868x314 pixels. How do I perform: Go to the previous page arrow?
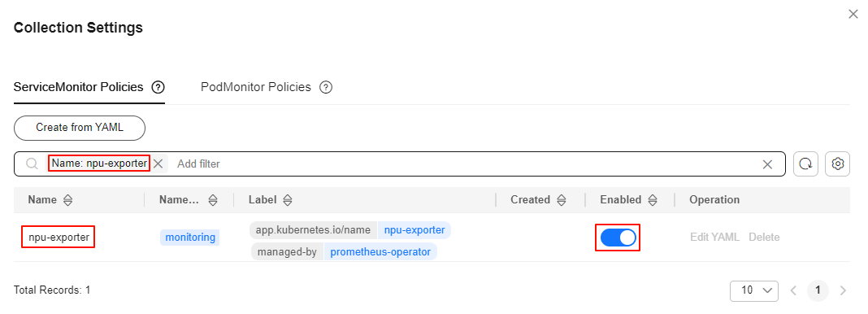coord(793,290)
